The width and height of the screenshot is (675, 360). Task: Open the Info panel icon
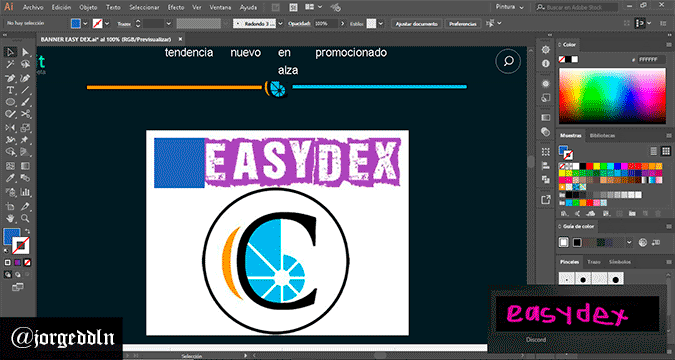pyautogui.click(x=546, y=63)
